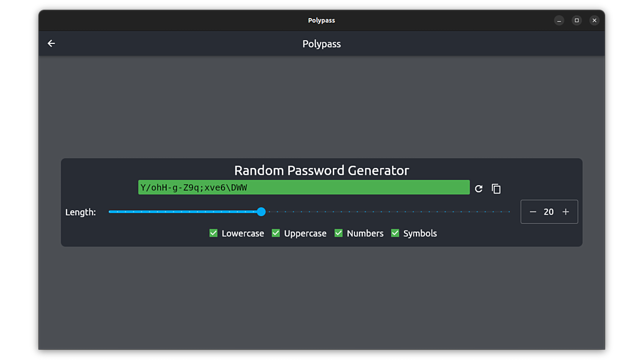Click the length value showing 20
644x362 pixels.
549,211
